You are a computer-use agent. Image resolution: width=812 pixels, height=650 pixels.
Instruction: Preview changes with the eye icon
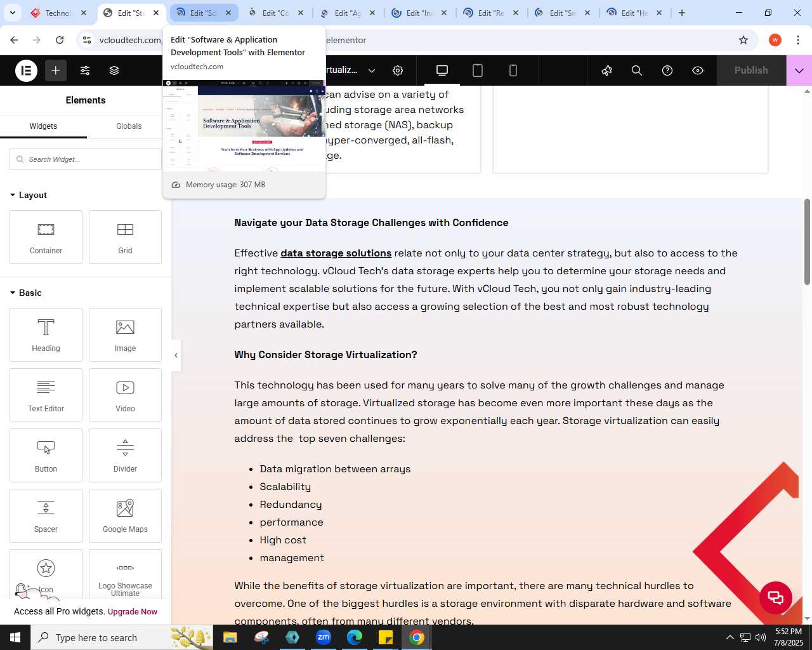[698, 70]
